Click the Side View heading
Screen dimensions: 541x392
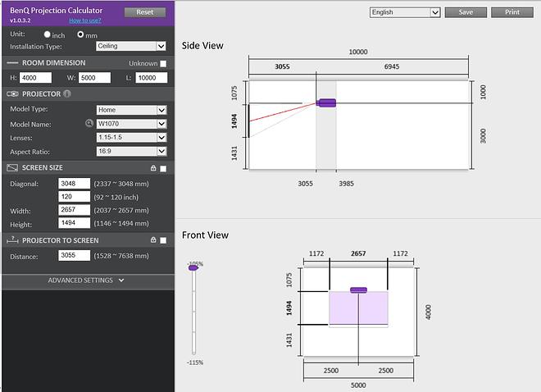click(202, 46)
